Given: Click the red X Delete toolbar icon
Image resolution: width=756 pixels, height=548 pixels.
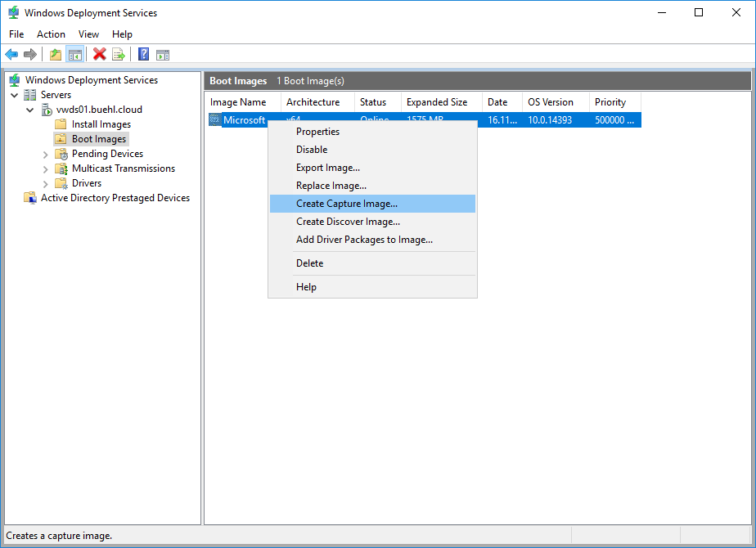Looking at the screenshot, I should (x=99, y=55).
